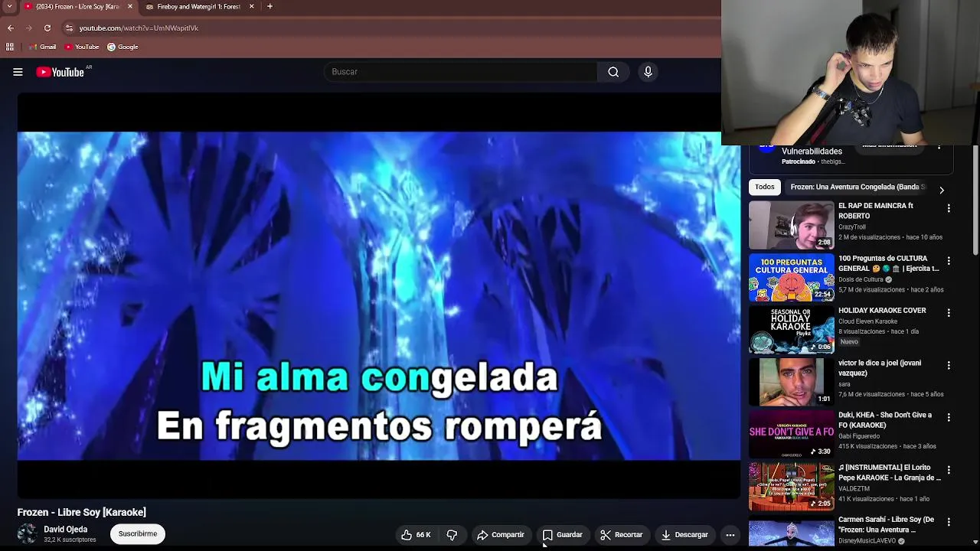Screen dimensions: 980x551
Task: Show next filter chips with arrow
Action: click(941, 190)
